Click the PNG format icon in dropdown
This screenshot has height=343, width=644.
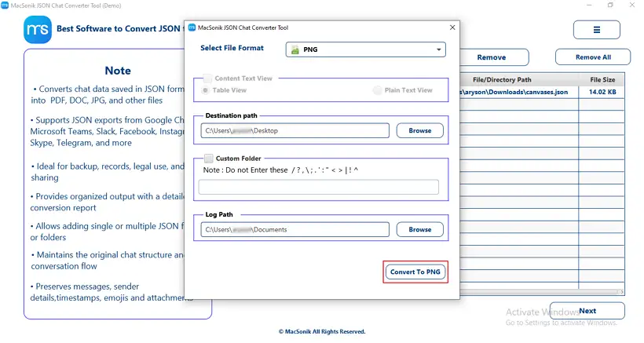tap(295, 49)
